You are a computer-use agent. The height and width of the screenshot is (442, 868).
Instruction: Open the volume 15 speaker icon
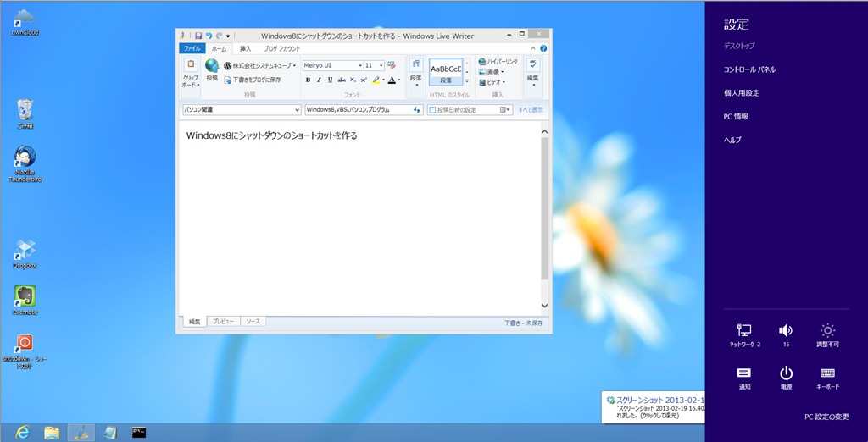pyautogui.click(x=786, y=335)
